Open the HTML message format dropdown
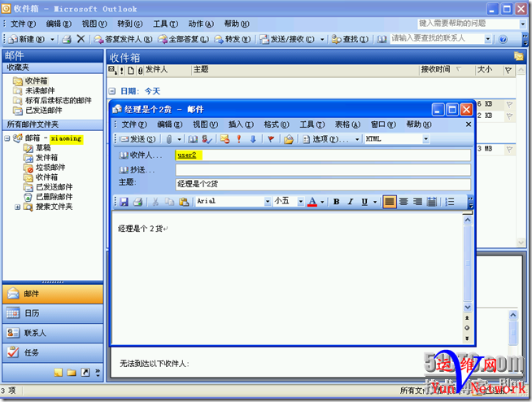The width and height of the screenshot is (532, 402). click(425, 139)
